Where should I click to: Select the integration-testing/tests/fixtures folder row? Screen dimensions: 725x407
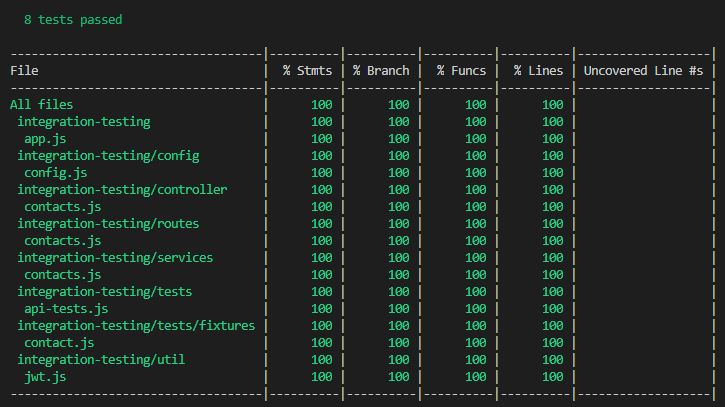pyautogui.click(x=135, y=325)
